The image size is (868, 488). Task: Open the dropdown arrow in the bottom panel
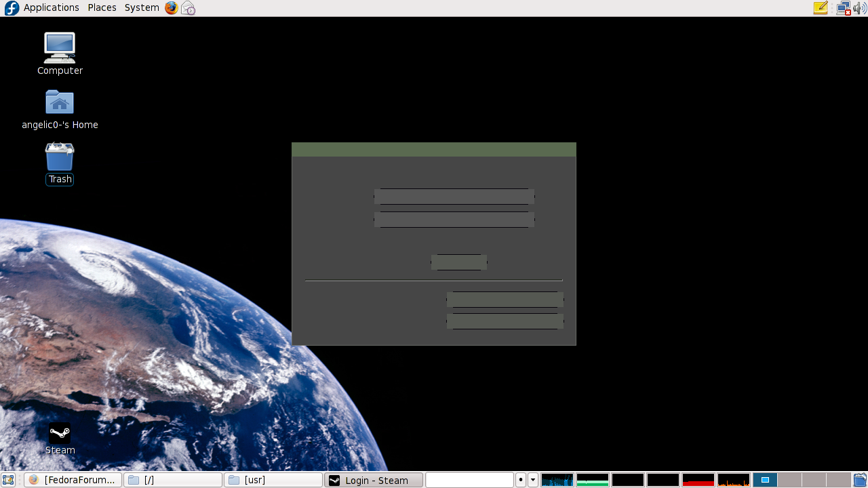pos(533,480)
